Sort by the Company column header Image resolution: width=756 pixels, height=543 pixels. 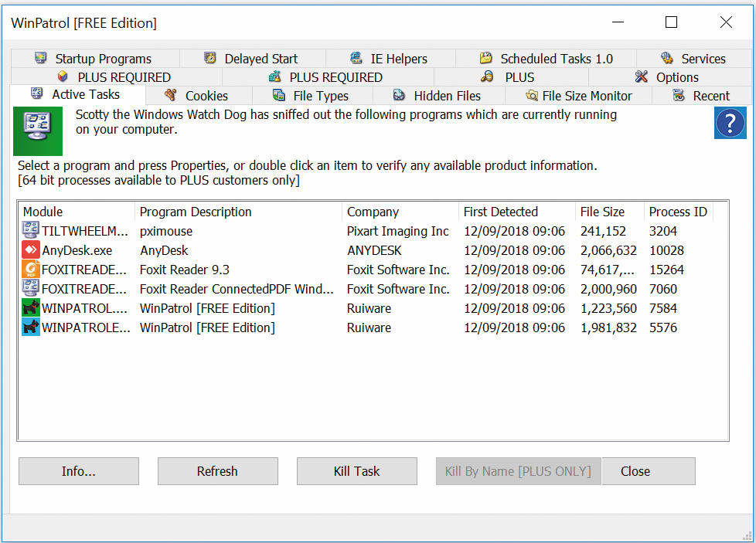tap(400, 212)
